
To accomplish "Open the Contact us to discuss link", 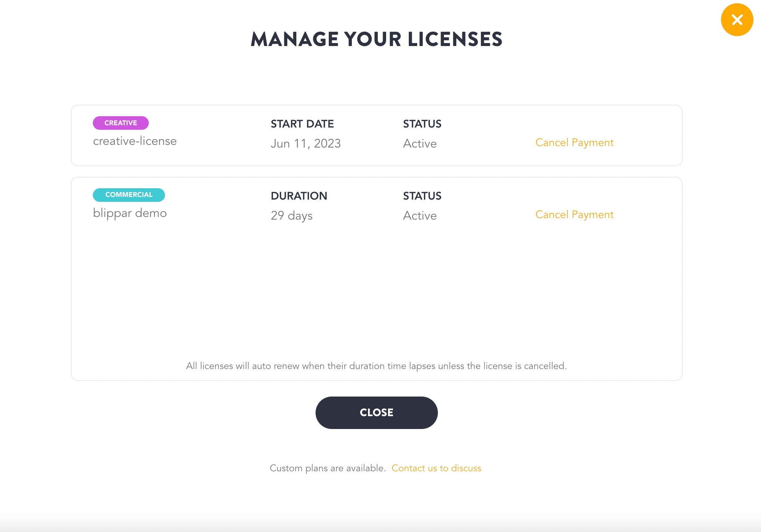I will pos(436,468).
